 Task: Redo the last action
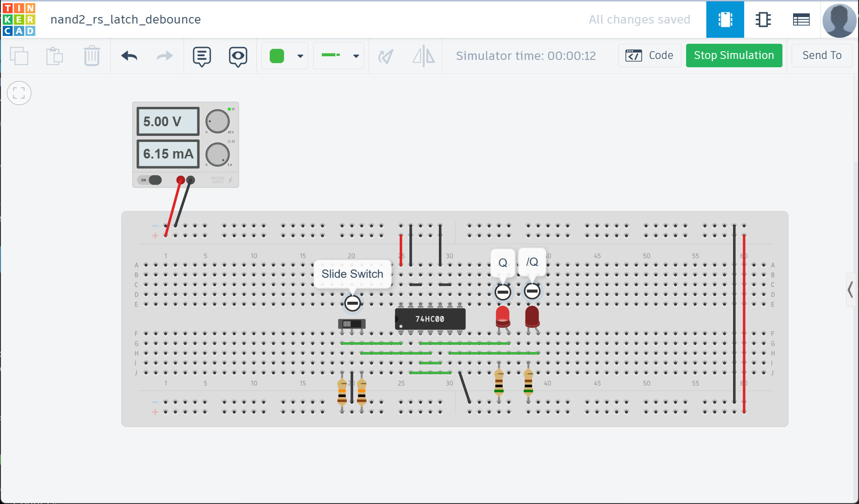(165, 56)
